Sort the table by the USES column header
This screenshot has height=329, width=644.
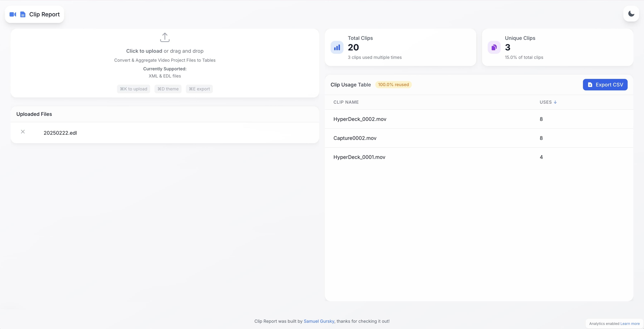click(x=548, y=102)
